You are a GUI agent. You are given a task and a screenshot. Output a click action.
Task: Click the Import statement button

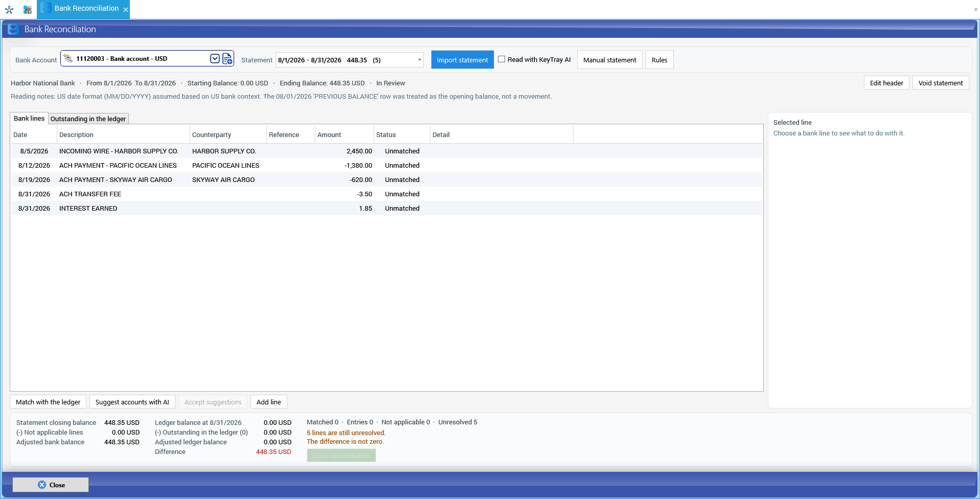(463, 60)
